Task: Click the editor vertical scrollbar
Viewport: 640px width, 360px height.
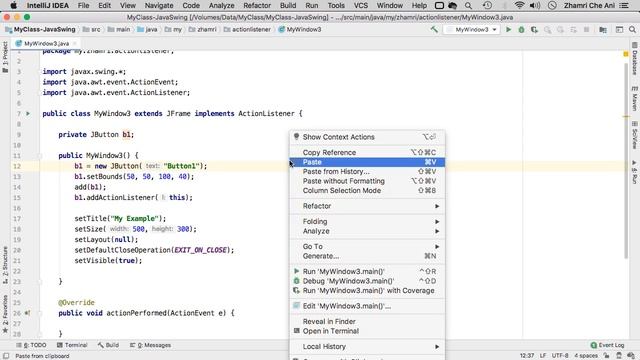Action: click(x=626, y=161)
